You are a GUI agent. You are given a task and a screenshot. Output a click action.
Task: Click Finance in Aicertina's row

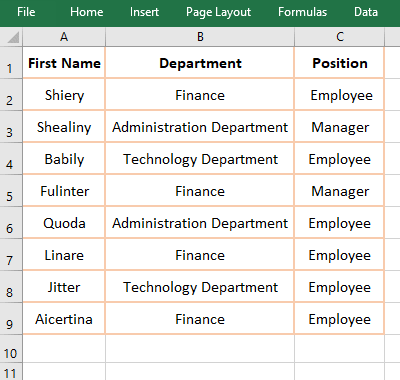200,319
